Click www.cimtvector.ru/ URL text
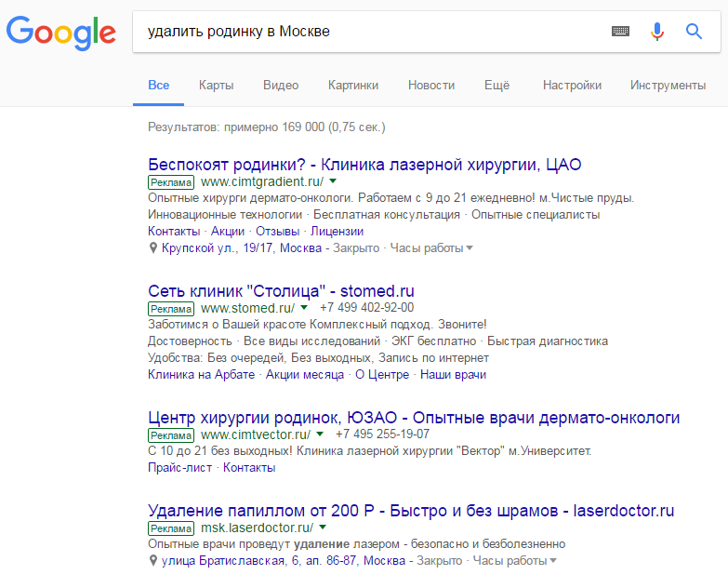Image resolution: width=728 pixels, height=588 pixels. (x=256, y=434)
